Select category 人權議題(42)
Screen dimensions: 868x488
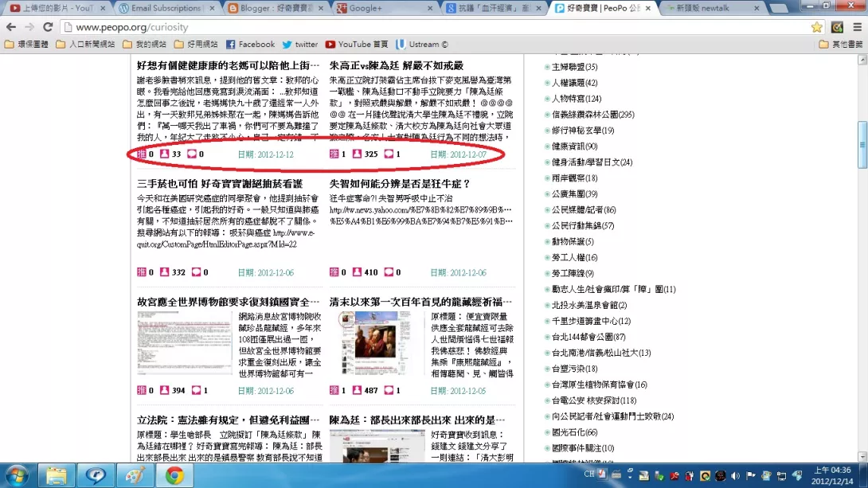pos(575,83)
